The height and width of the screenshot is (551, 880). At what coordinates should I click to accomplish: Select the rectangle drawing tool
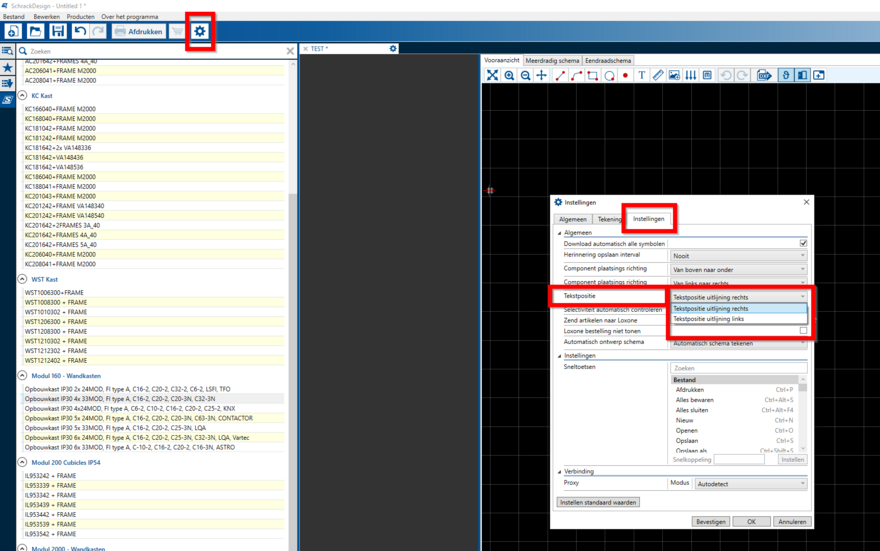tap(593, 75)
